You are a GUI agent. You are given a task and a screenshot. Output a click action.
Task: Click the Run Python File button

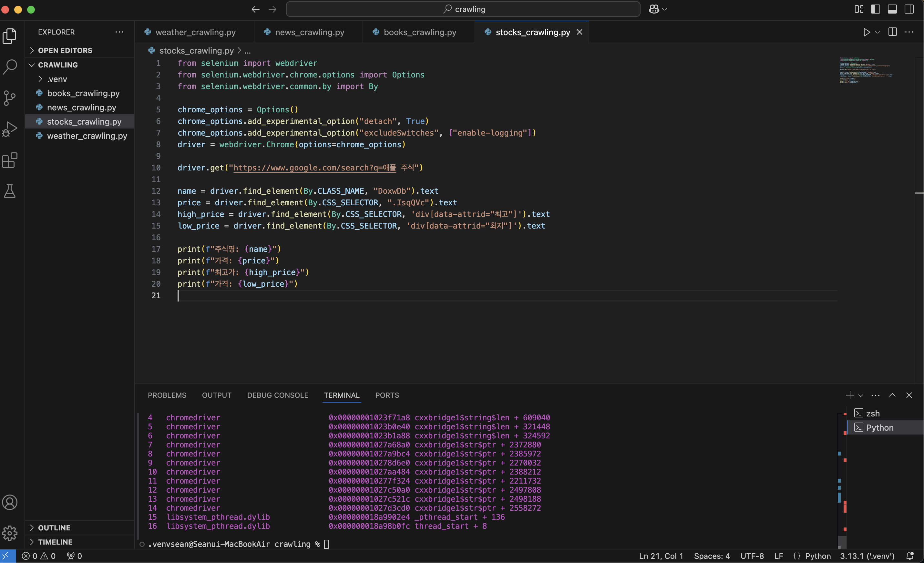pyautogui.click(x=867, y=32)
